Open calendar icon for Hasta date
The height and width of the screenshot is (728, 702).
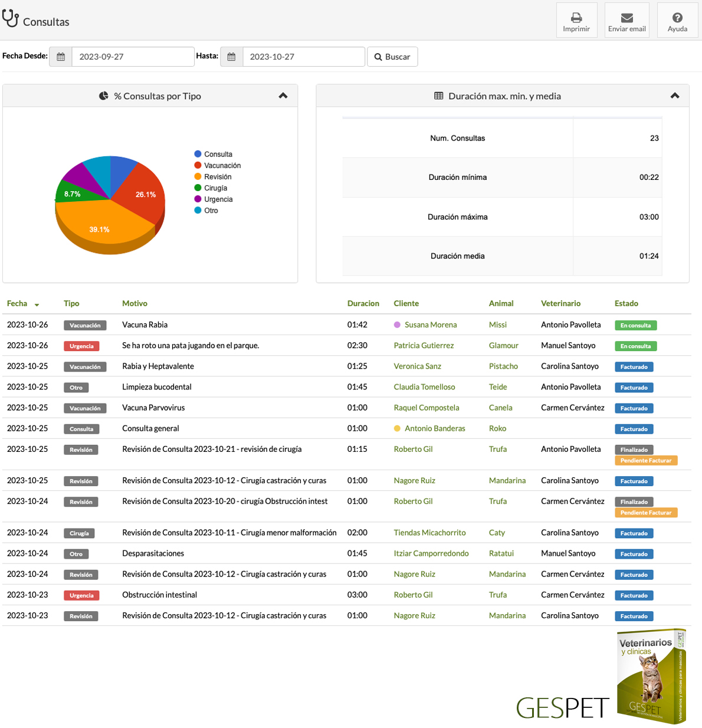[x=231, y=57]
